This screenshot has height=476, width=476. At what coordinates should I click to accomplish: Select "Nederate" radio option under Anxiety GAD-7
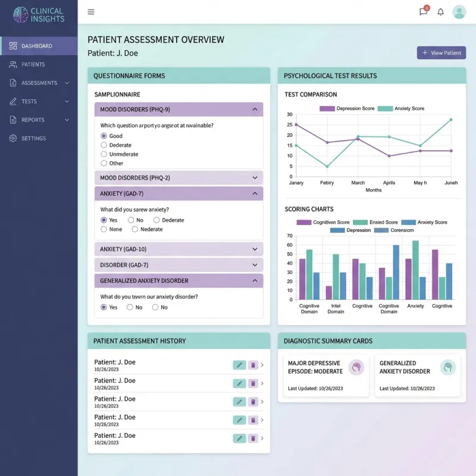135,229
